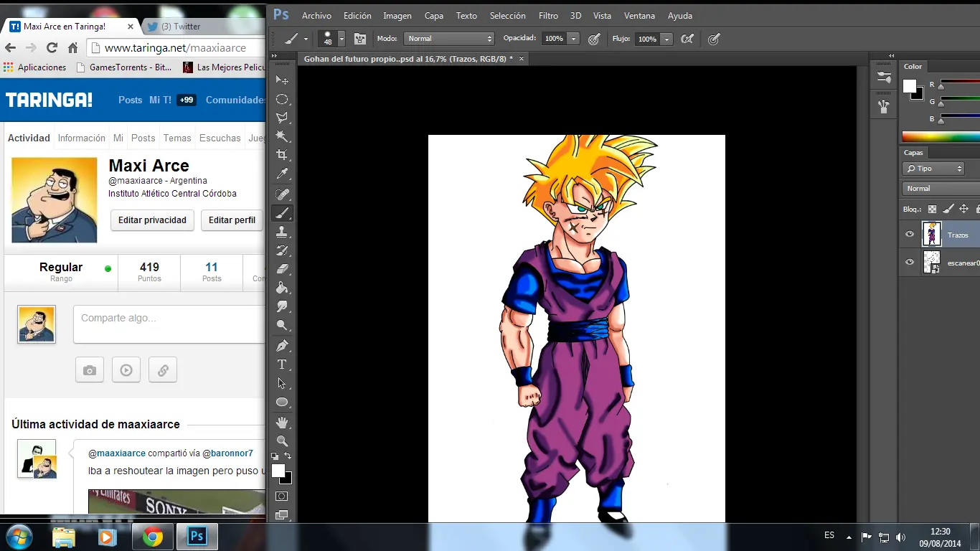Click Editar privacidad button
980x551 pixels.
coord(152,220)
